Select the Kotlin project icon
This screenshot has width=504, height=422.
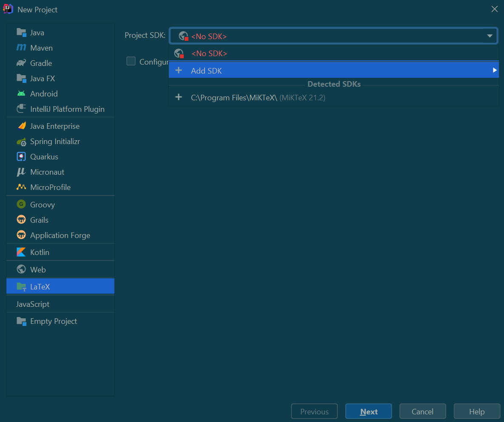click(x=21, y=252)
